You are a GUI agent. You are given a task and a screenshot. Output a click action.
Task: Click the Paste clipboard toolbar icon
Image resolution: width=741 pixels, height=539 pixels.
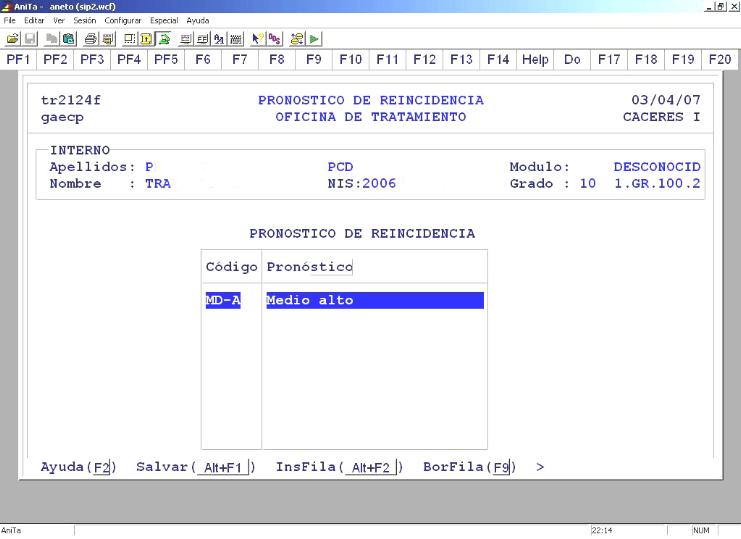(71, 38)
